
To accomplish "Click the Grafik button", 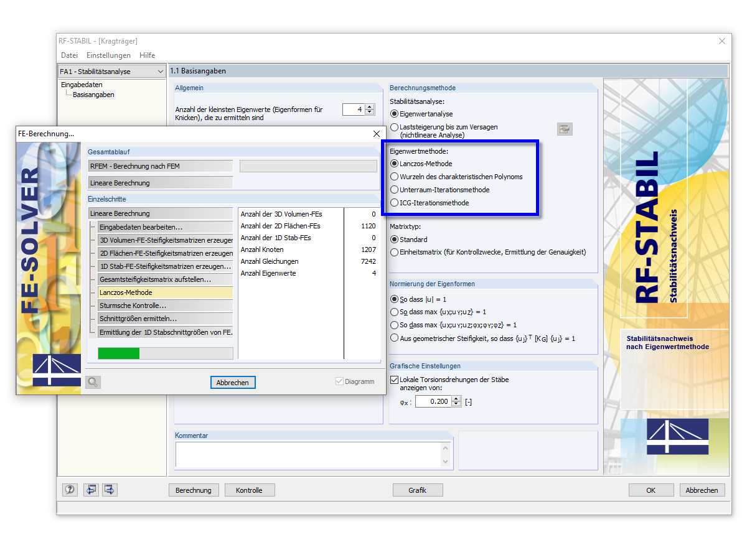I will (x=418, y=490).
